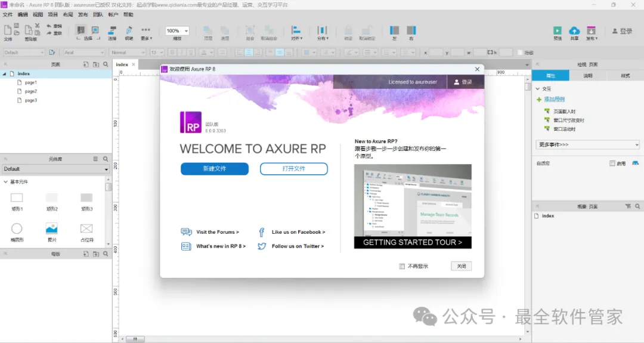Click the contained selection mode icon
This screenshot has width=644, height=343.
(x=95, y=30)
